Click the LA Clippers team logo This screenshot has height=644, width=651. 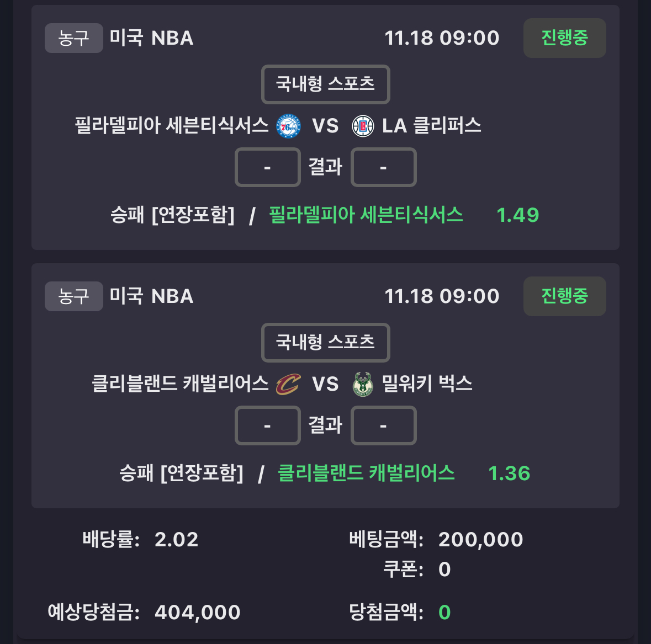[363, 126]
